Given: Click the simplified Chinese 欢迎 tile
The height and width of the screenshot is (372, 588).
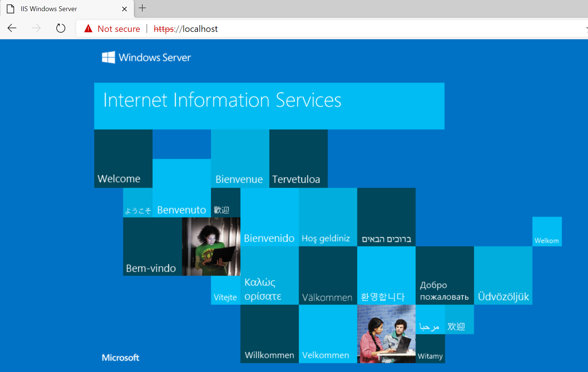Looking at the screenshot, I should 459,319.
